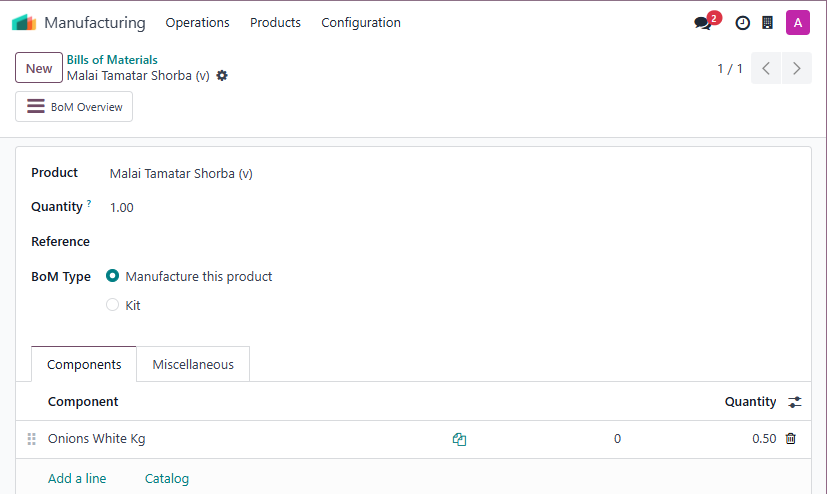
Task: Select the Manufacture this product option
Action: 112,276
